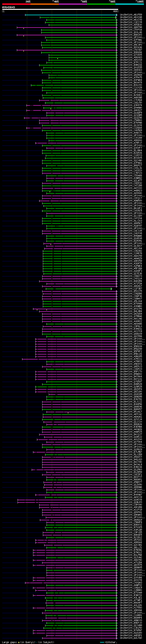
Task: Select label UniRef100_B2VKE2
Action: [x=131, y=95]
